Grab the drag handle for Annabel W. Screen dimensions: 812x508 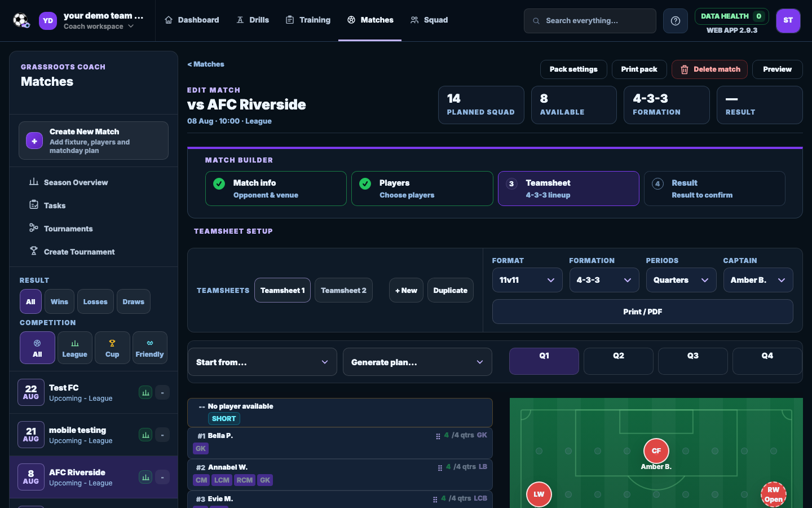point(440,468)
